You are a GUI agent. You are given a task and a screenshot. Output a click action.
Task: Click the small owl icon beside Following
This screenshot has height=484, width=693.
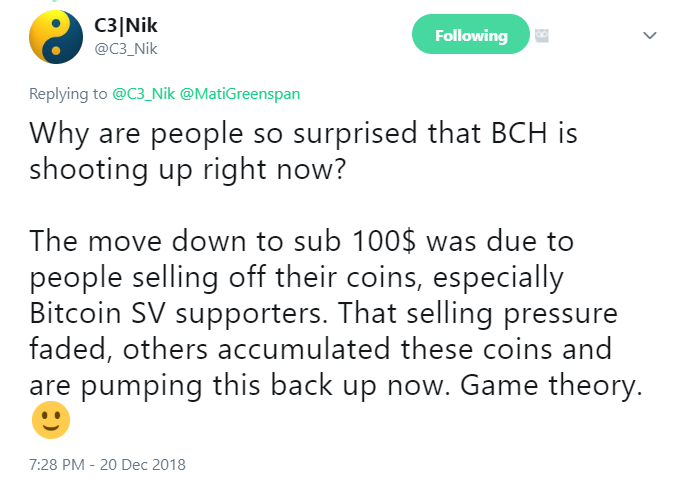tap(543, 34)
